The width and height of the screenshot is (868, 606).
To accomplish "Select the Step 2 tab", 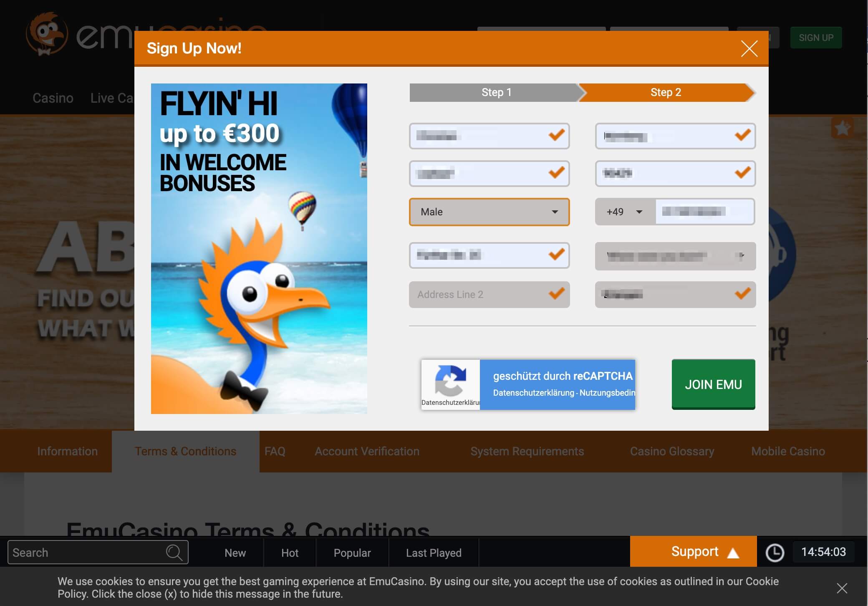I will tap(666, 92).
